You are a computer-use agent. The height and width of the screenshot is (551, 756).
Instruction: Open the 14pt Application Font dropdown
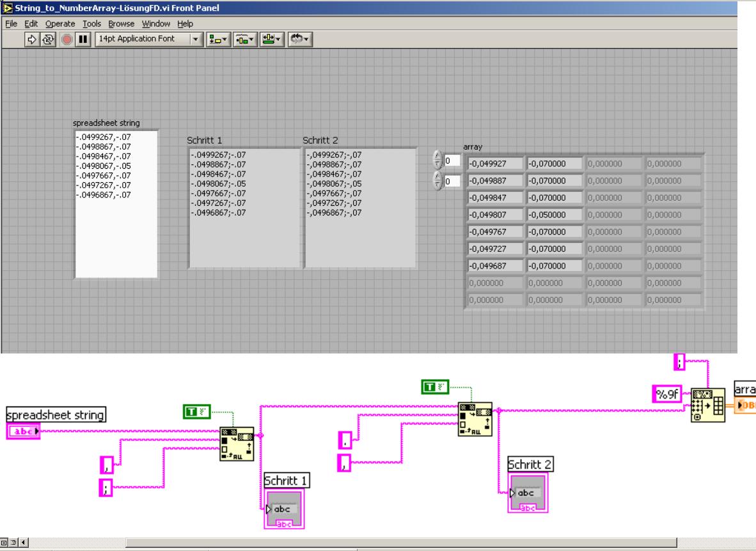point(147,39)
